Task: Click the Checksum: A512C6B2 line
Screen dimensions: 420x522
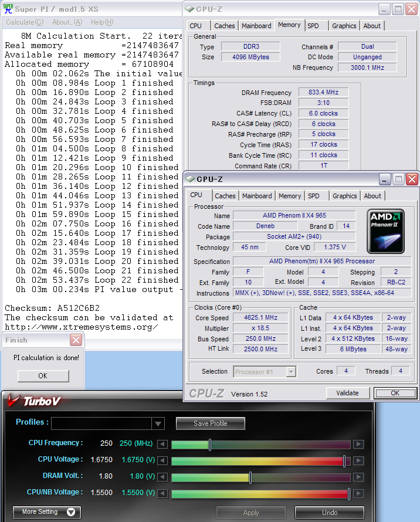Action: (x=52, y=308)
